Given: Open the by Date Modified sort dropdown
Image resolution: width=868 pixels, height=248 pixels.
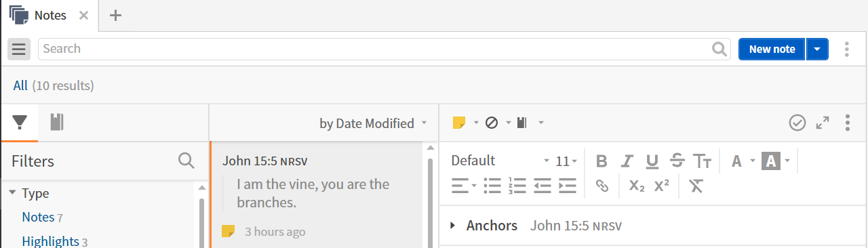Looking at the screenshot, I should (373, 123).
